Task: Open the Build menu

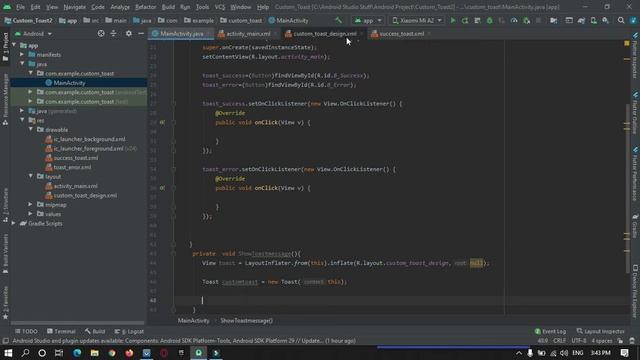Action: 168,7
